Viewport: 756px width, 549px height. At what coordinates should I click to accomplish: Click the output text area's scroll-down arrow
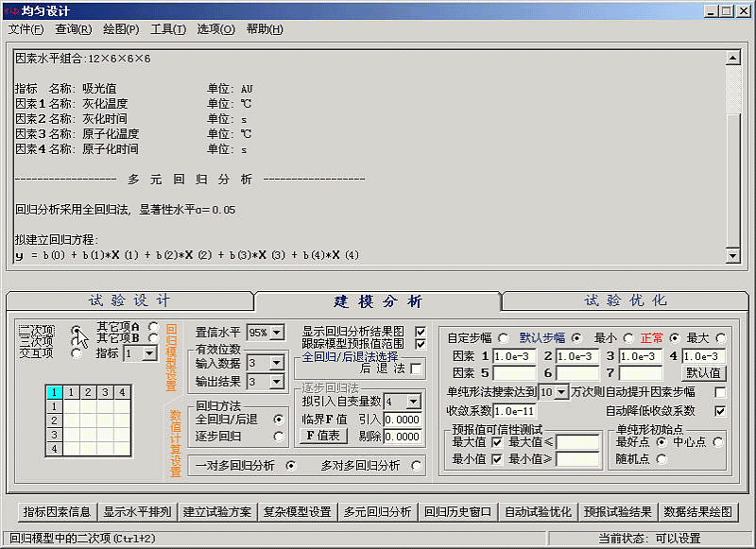(x=731, y=257)
